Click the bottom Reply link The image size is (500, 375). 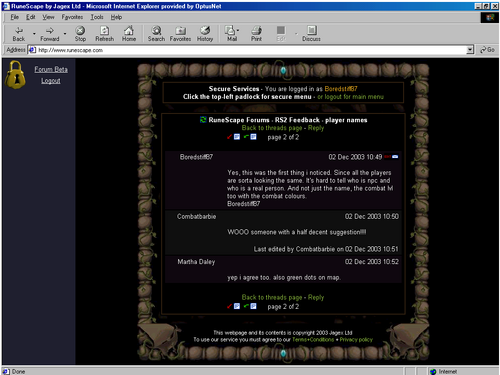coord(316,297)
